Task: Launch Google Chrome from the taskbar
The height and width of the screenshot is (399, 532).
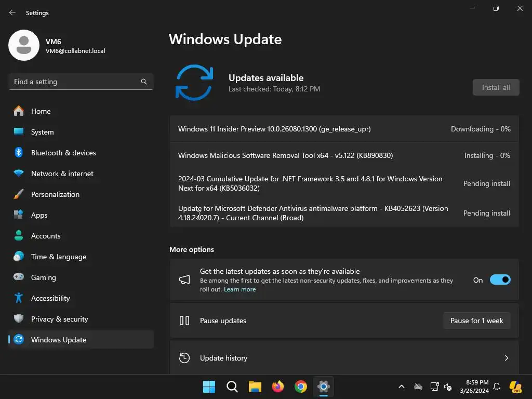Action: 301,387
